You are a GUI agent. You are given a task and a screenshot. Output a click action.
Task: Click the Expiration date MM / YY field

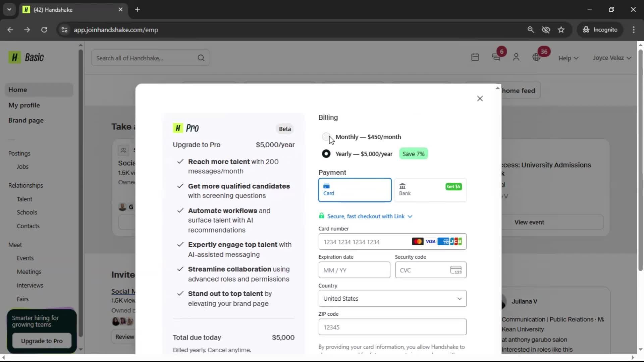[354, 270]
